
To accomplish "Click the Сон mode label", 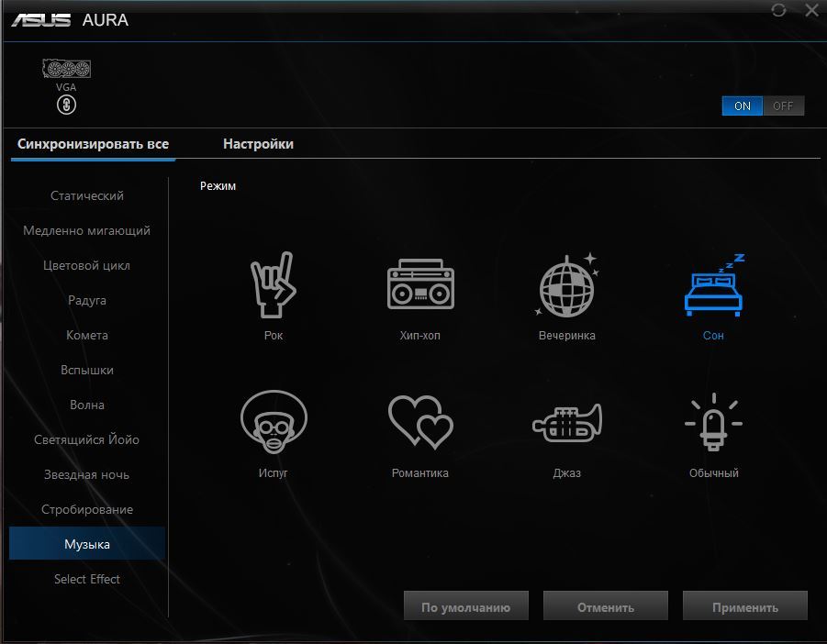I will tap(713, 335).
